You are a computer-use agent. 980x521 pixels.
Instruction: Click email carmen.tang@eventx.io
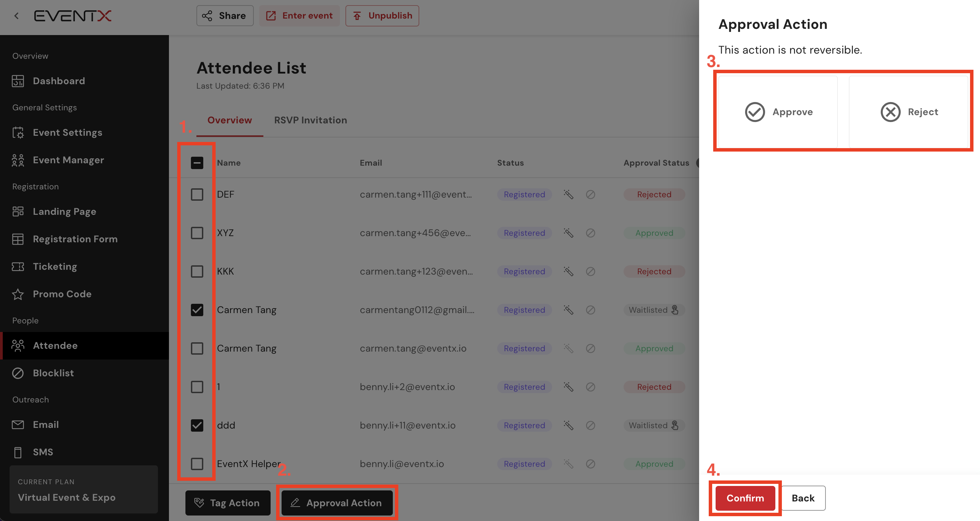coord(413,348)
